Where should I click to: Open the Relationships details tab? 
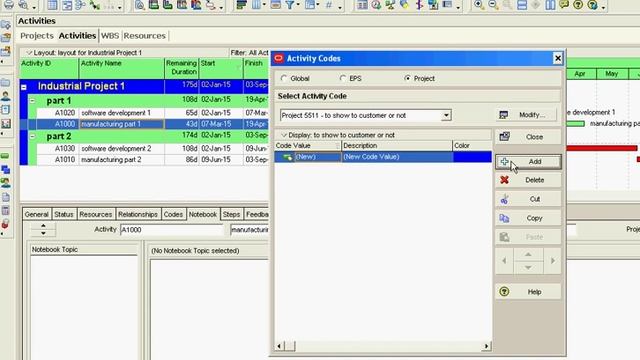(x=138, y=214)
